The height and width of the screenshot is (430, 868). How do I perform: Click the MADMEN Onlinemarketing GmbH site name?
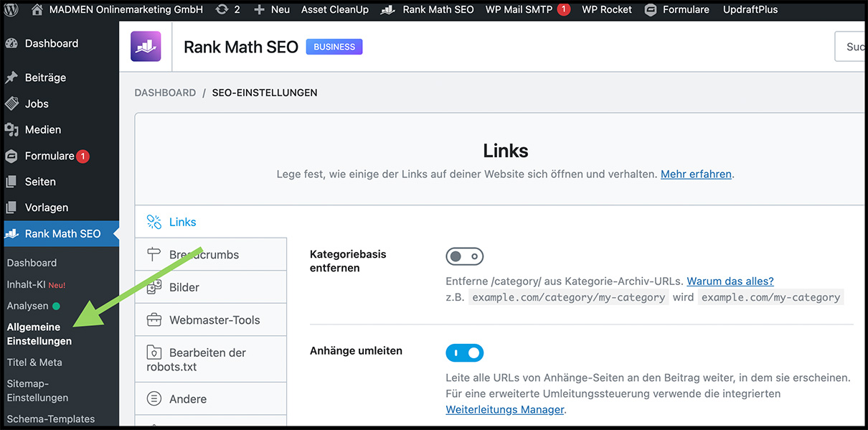127,10
